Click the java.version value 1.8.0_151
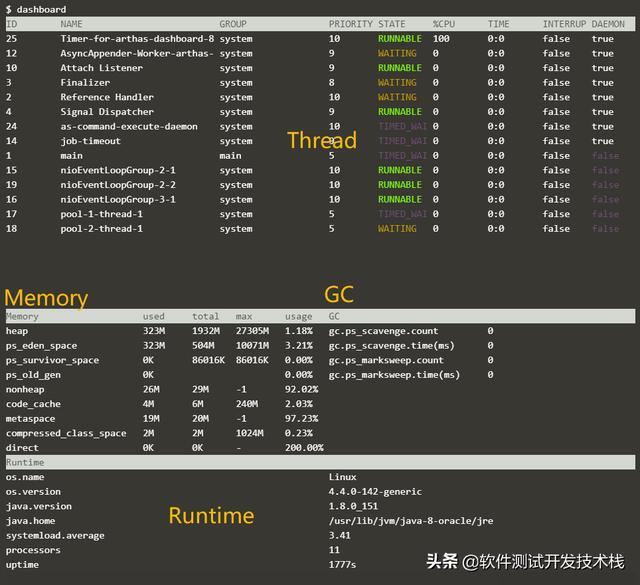Viewport: 640px width, 585px height. [x=353, y=507]
